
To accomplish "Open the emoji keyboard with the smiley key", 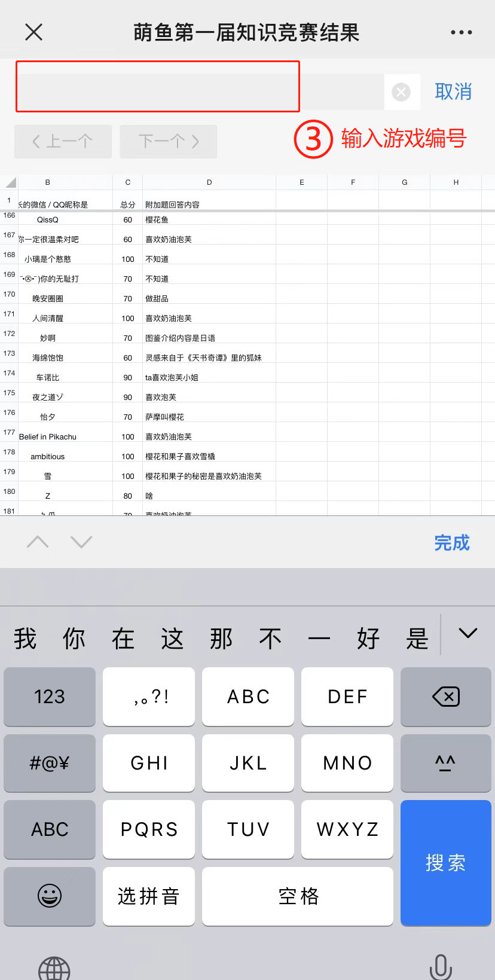I will (x=50, y=896).
